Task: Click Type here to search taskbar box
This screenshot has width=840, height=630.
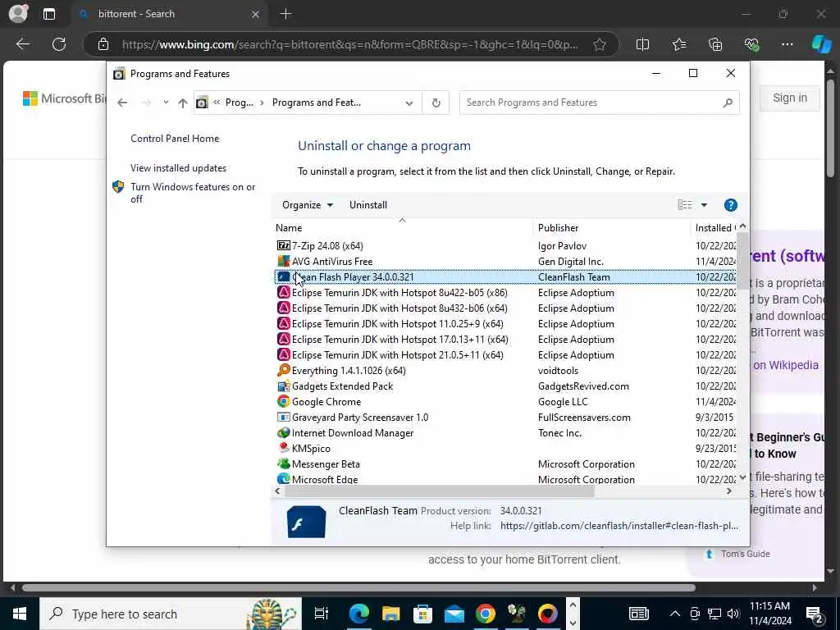Action: click(x=171, y=614)
